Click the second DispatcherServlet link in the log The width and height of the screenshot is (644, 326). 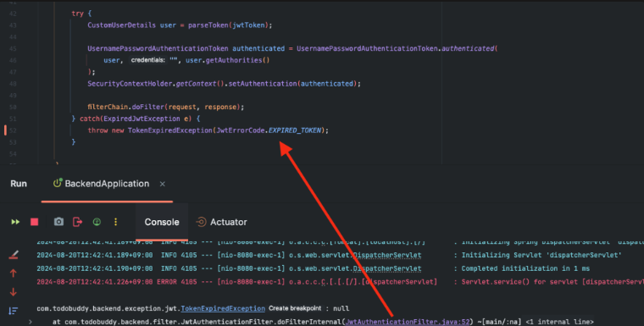coord(387,268)
